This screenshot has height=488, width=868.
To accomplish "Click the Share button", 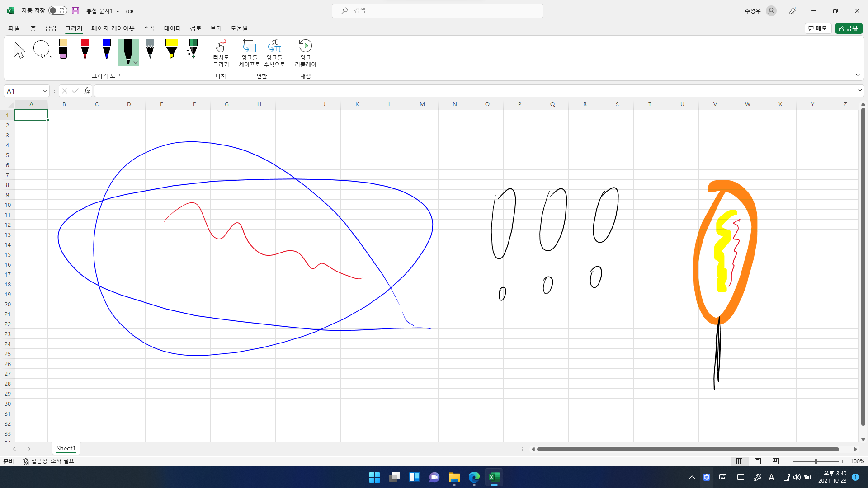I will pos(849,28).
